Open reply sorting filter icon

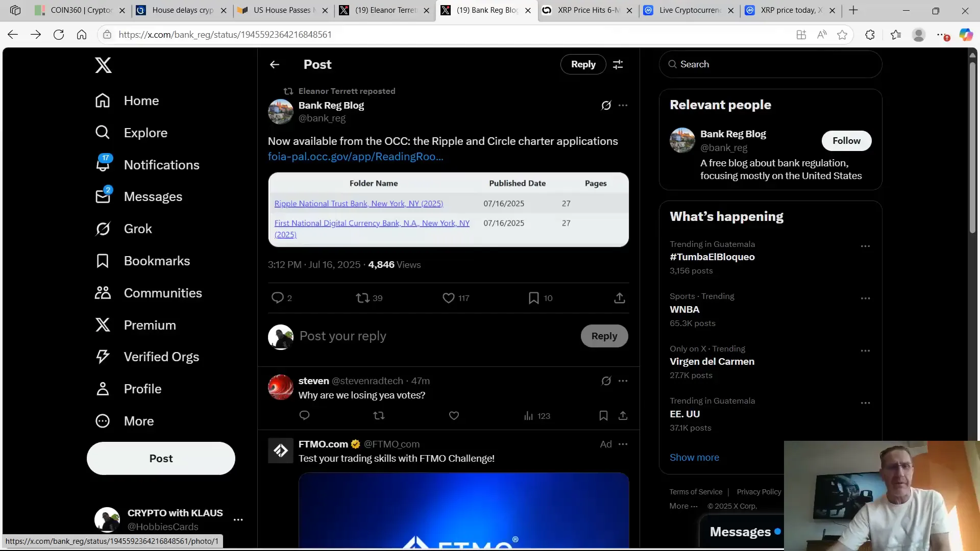point(618,64)
